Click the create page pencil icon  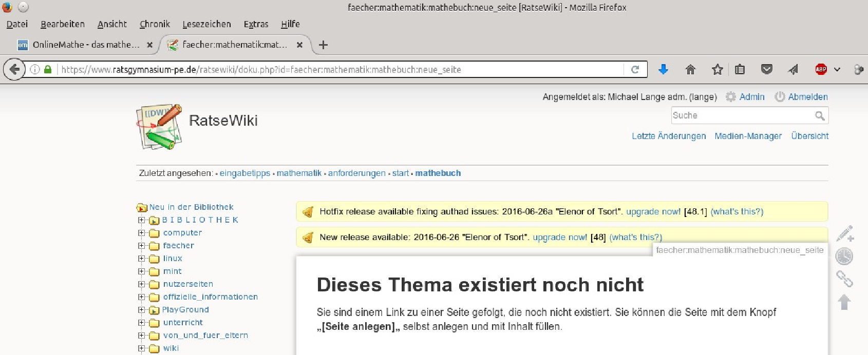pos(844,233)
